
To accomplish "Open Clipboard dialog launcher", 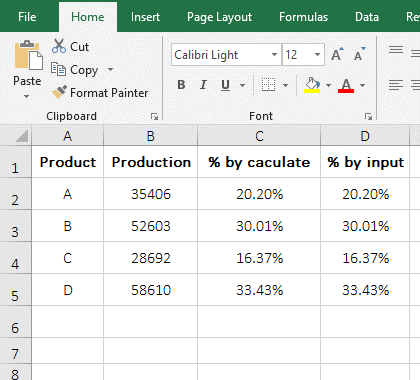I will [x=154, y=116].
